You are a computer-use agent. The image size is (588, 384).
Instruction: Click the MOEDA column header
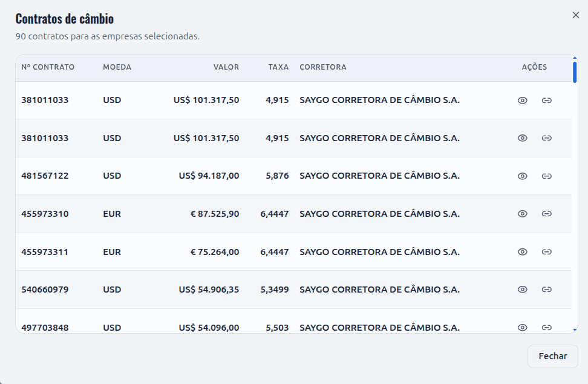click(117, 67)
